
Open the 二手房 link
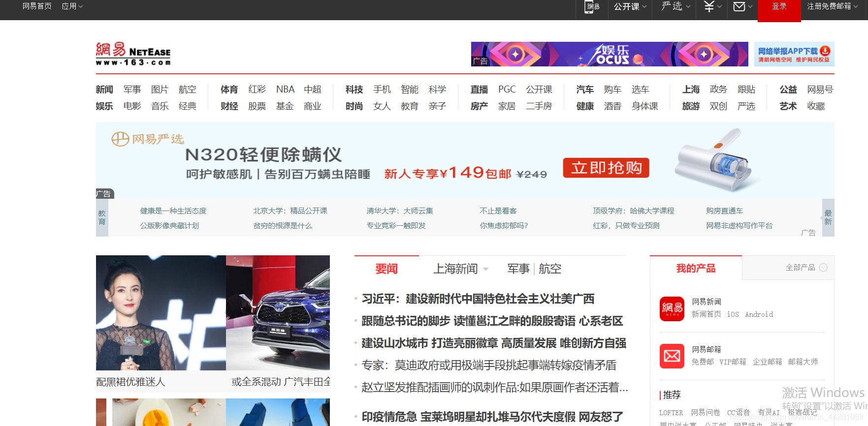539,106
